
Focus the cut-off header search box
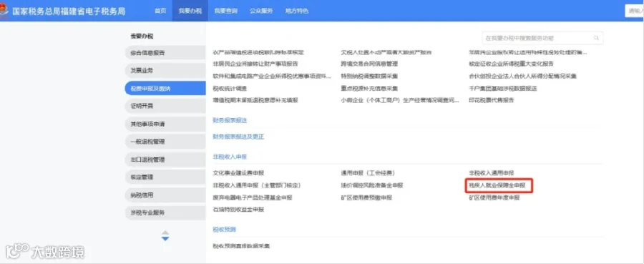[635, 11]
